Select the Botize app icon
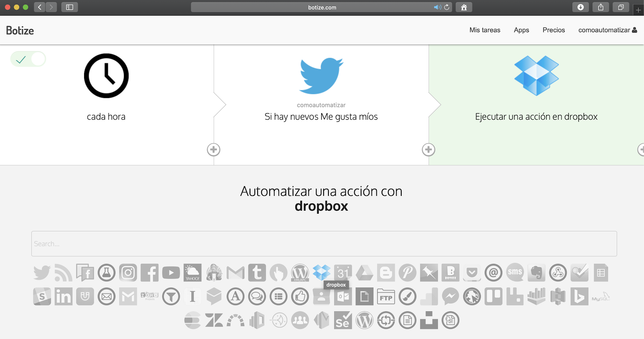The image size is (644, 339). tap(450, 273)
